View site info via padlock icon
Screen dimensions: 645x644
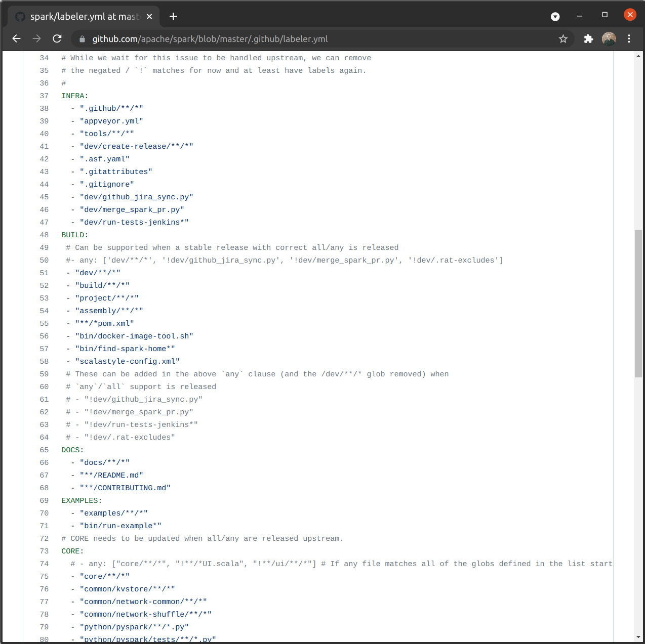point(83,39)
